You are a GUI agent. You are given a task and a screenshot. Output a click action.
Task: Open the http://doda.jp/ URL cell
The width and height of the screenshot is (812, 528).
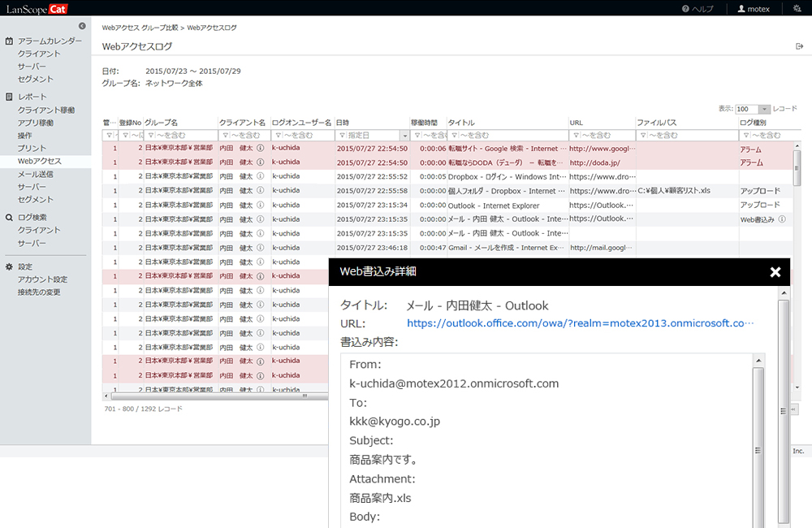pyautogui.click(x=594, y=162)
